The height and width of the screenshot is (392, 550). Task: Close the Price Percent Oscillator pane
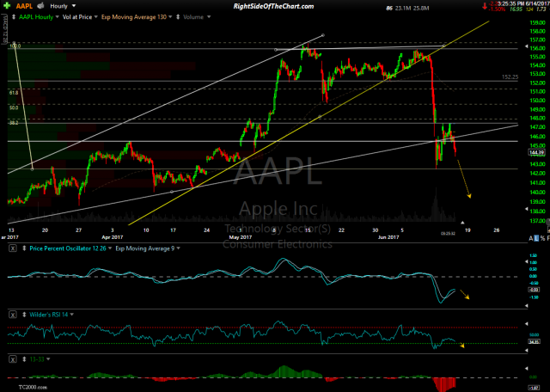12,248
